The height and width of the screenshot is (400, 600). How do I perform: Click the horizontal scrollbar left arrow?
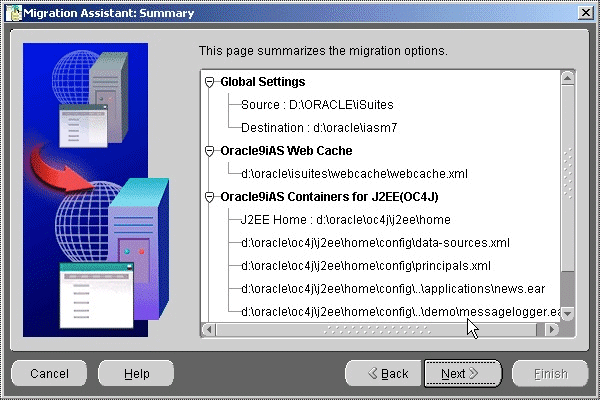point(209,329)
